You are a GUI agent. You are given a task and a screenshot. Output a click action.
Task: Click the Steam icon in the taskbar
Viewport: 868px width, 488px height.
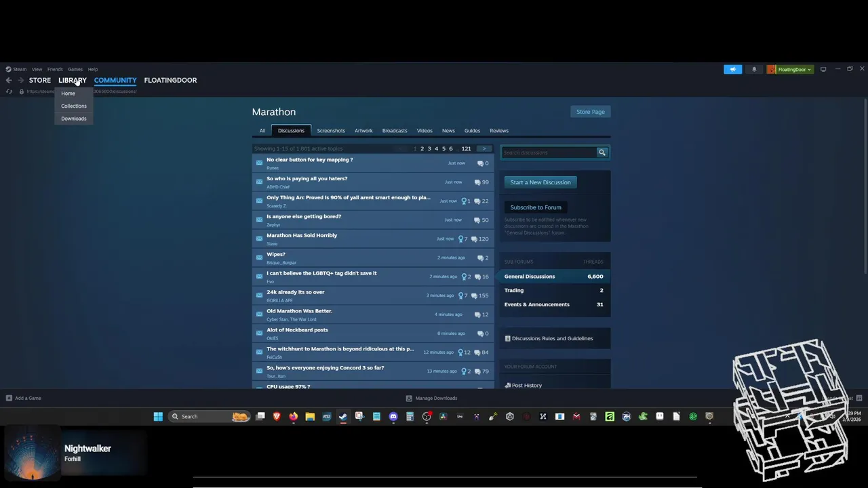pyautogui.click(x=343, y=416)
